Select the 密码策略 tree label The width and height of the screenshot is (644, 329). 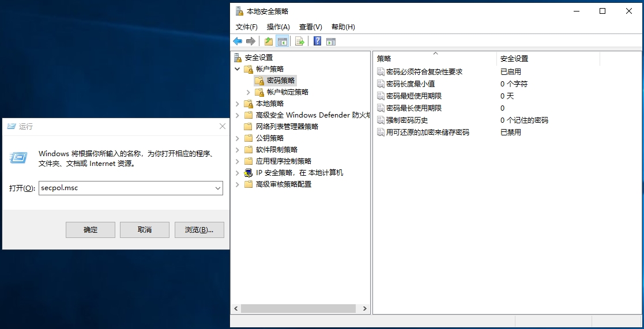(x=281, y=81)
